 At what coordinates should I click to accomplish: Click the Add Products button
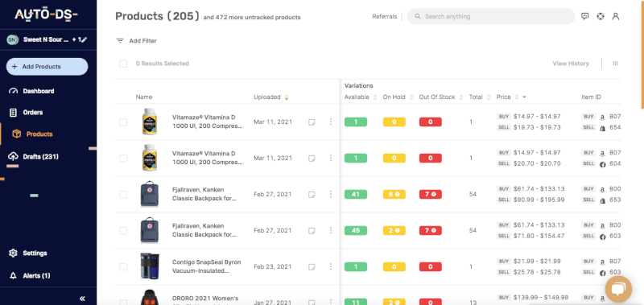click(x=47, y=67)
